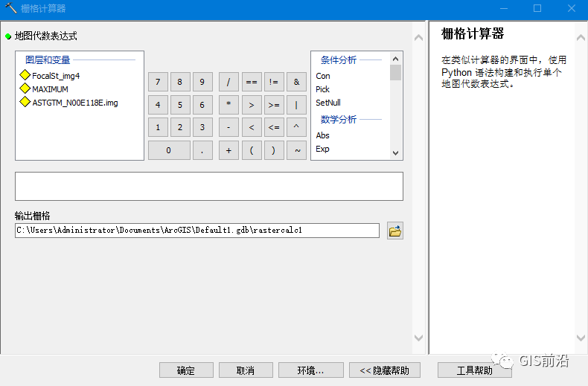Screen dimensions: 588x386
Task: Open 工具帮助 tool help
Action: 474,370
